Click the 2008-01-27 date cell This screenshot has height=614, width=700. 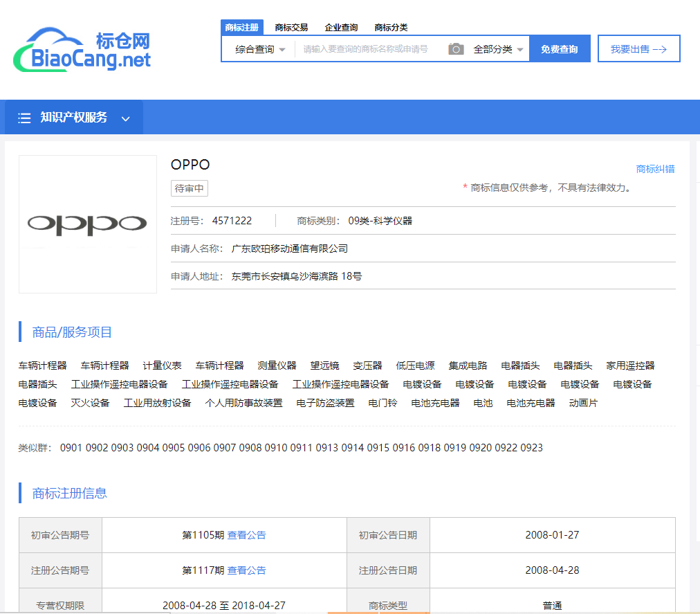click(552, 535)
